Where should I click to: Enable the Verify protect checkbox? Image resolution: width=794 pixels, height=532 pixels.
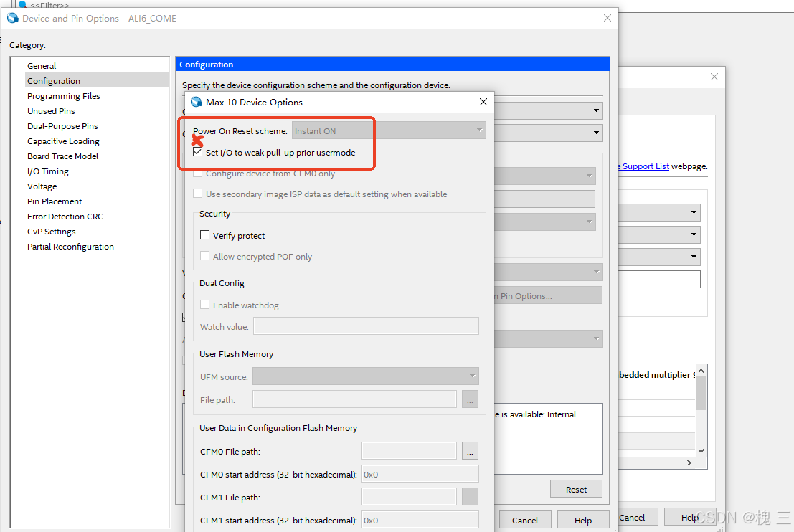tap(204, 235)
